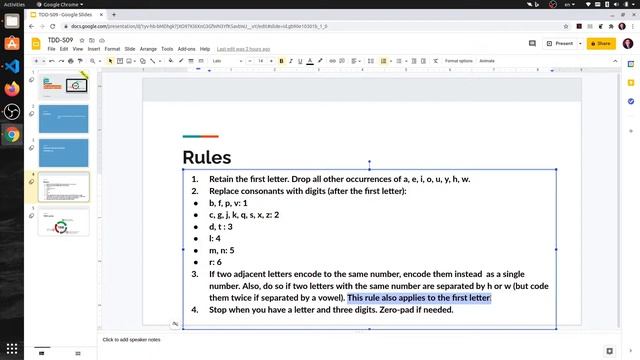Screen dimensions: 640x360
Task: Click the new slide plus button
Action: [x=36, y=61]
